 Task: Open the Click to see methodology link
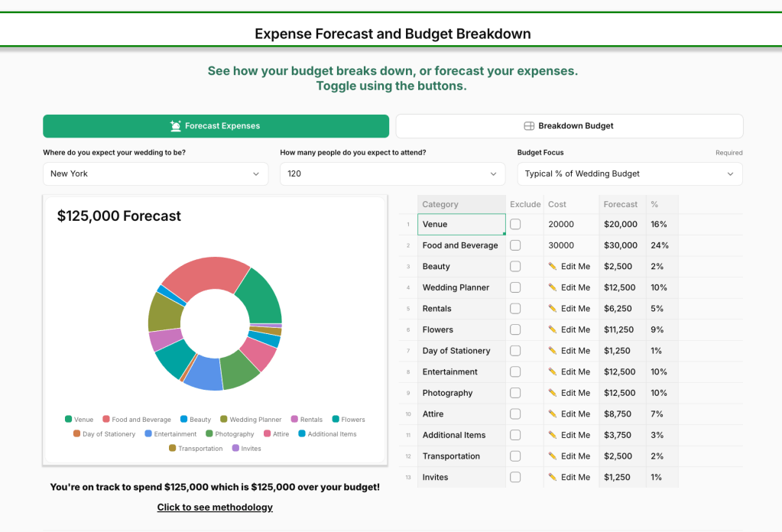pyautogui.click(x=215, y=508)
